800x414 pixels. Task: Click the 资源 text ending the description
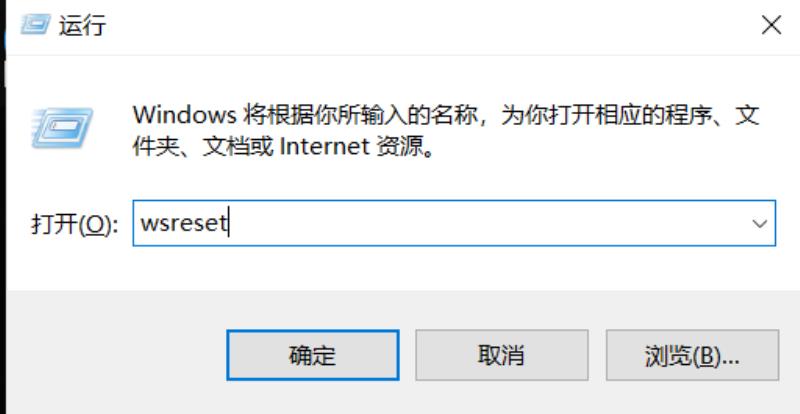click(x=399, y=148)
